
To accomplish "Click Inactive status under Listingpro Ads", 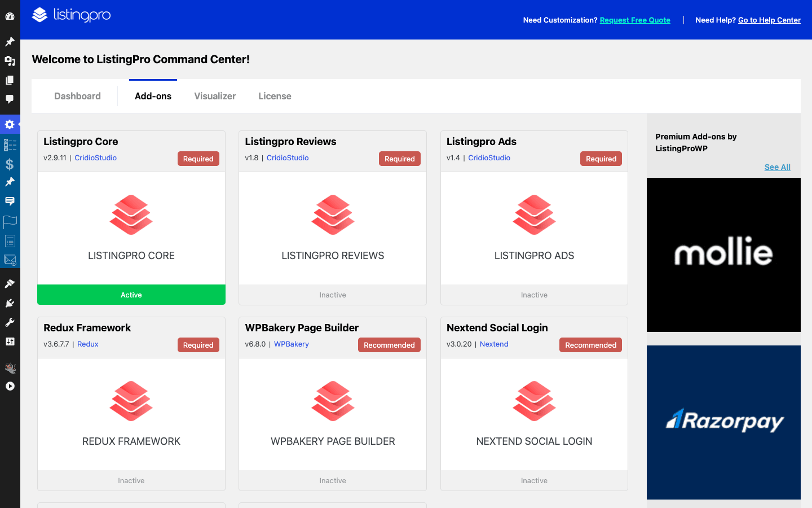I will pyautogui.click(x=534, y=295).
